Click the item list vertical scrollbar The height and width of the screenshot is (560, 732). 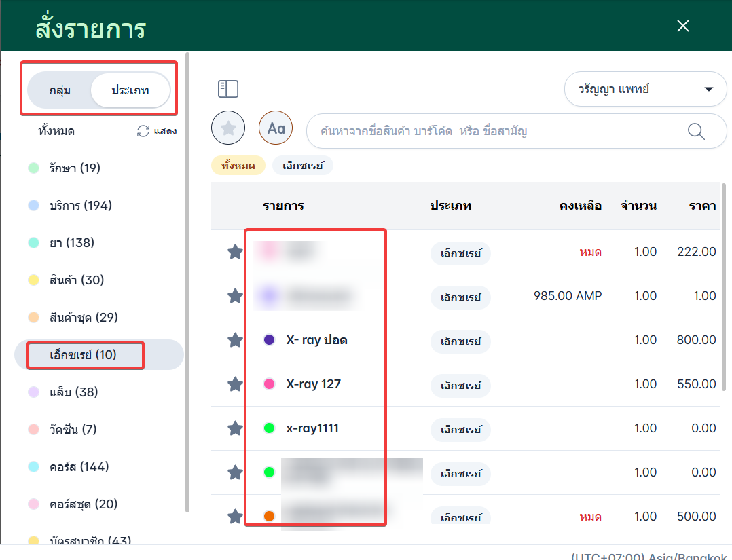point(724,287)
